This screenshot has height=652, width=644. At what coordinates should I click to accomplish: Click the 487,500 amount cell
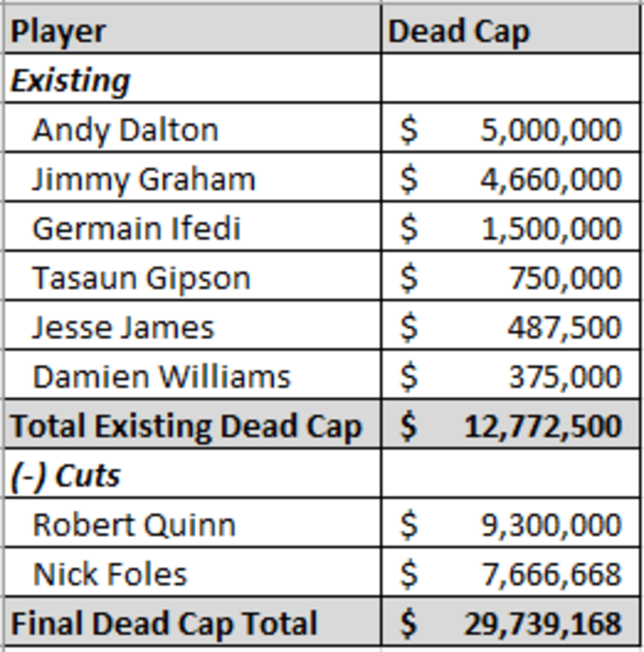[510, 325]
